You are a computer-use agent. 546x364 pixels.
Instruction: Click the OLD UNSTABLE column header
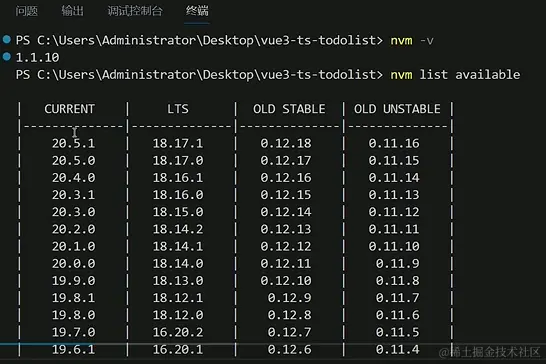[397, 109]
